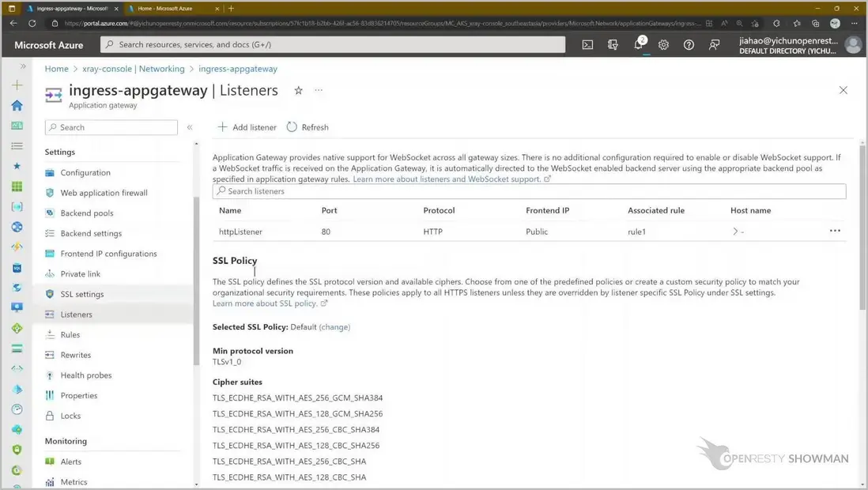The height and width of the screenshot is (490, 868).
Task: Open All resources grid icon in sidebar
Action: (17, 186)
